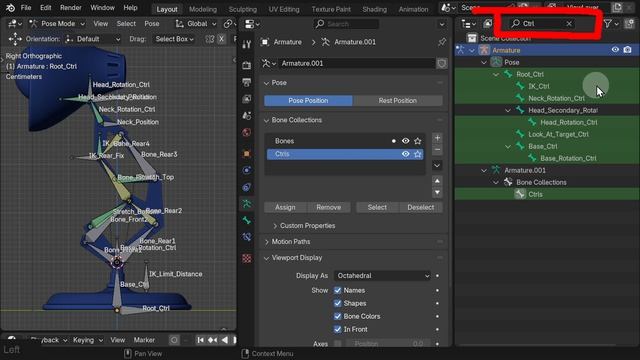
Task: Open the View Layer properties tab
Action: coord(247,99)
